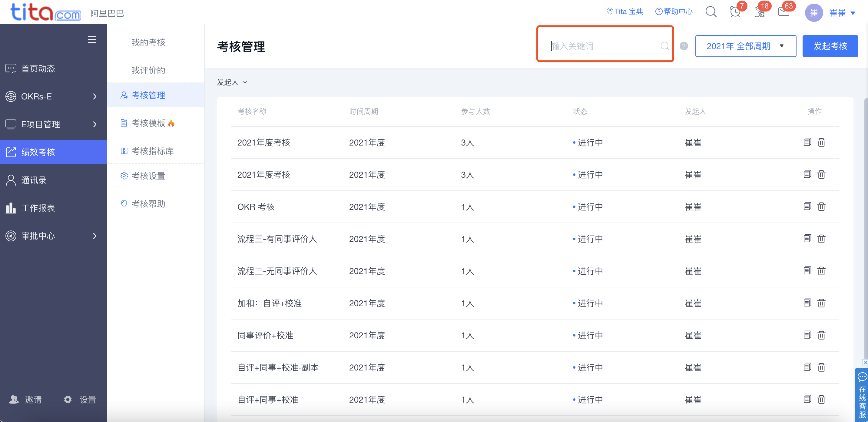Copy the OKR 考核 row
Screen dimensions: 868x422
(x=807, y=206)
